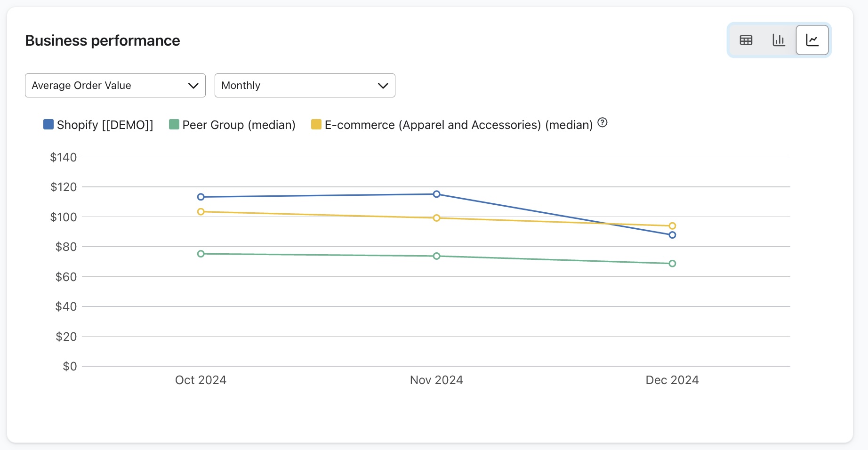Open the Monthly interval dropdown
The width and height of the screenshot is (868, 450).
(305, 86)
